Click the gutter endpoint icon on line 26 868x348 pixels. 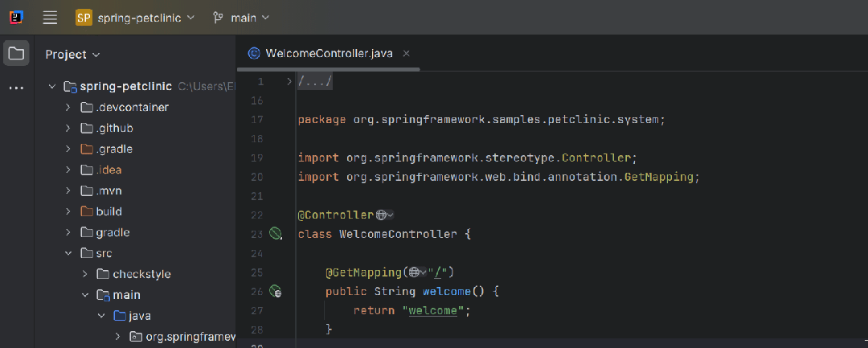[x=276, y=291]
